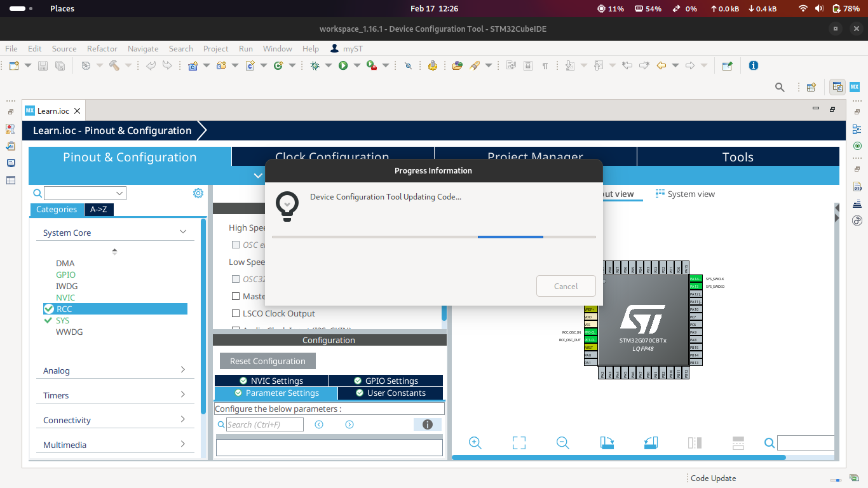Check the OSC32 checkbox under Low Speed Clock
The width and height of the screenshot is (868, 488).
pyautogui.click(x=235, y=279)
